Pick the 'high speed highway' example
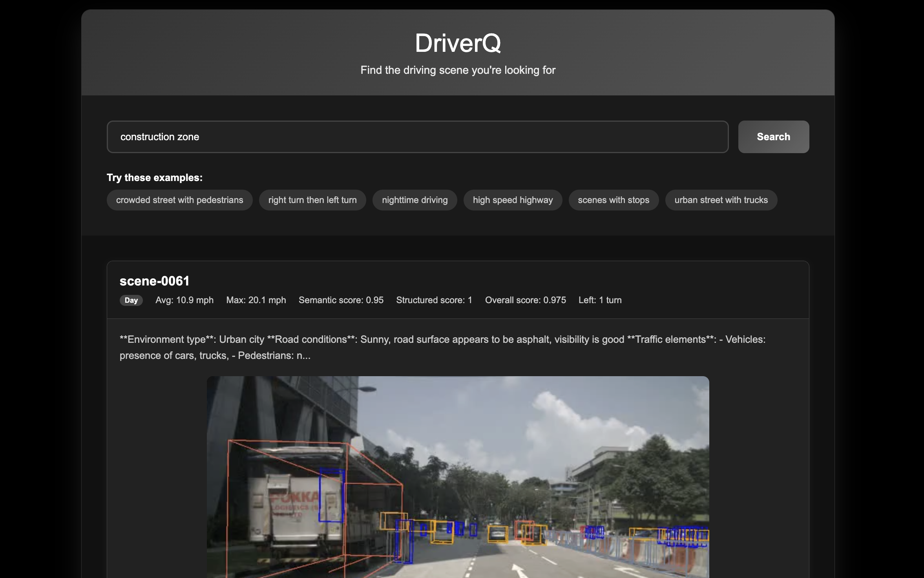 click(x=512, y=200)
